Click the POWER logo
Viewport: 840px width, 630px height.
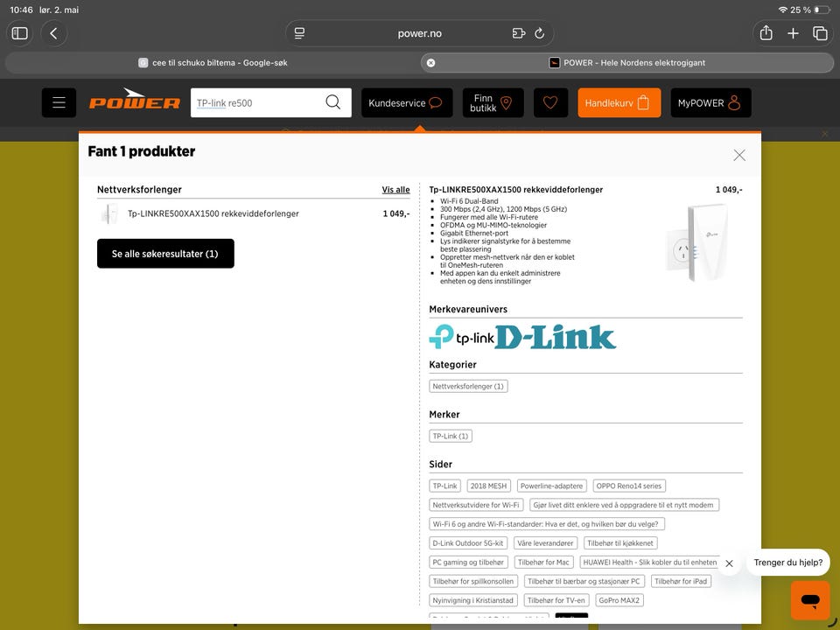point(134,100)
